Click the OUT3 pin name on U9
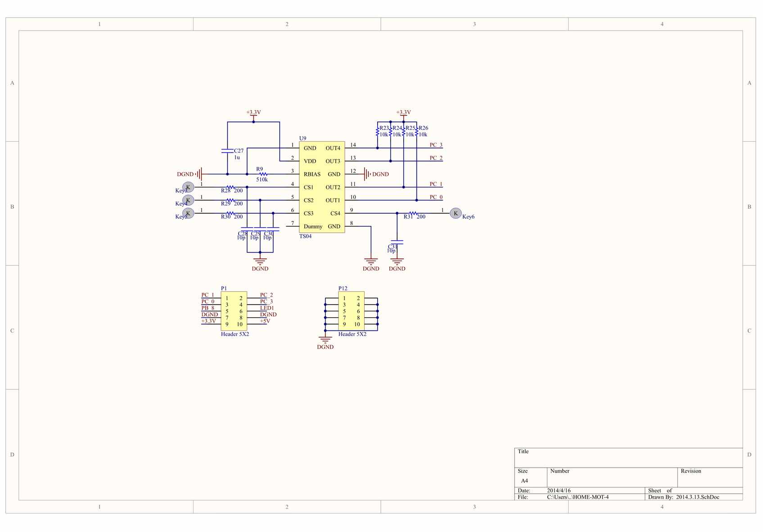This screenshot has height=532, width=763. [x=333, y=161]
